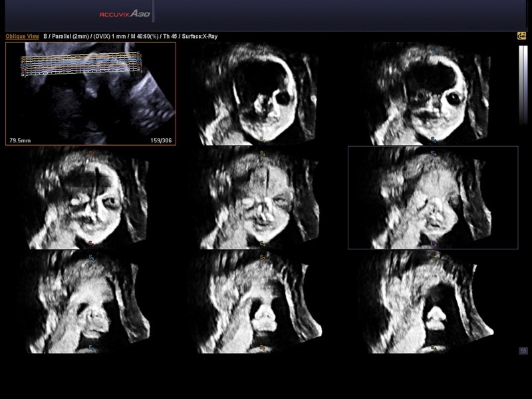Click the ACCUVIX A30 logo
This screenshot has height=399, width=532.
[x=124, y=13]
